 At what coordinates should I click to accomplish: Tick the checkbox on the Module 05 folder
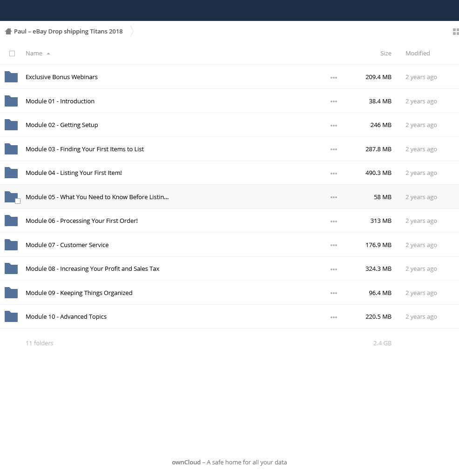(x=18, y=201)
